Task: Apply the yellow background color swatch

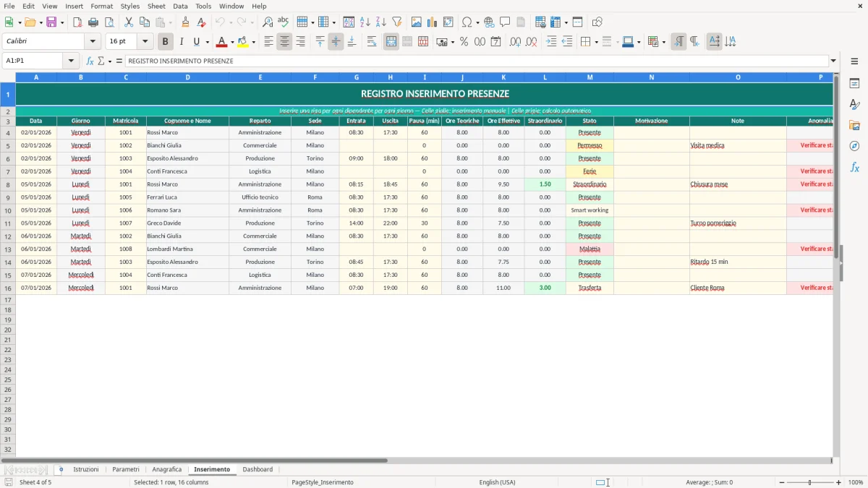Action: pos(244,42)
